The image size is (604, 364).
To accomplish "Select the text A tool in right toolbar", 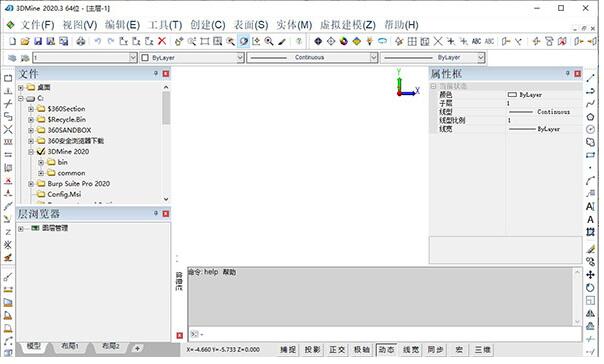I will (590, 220).
